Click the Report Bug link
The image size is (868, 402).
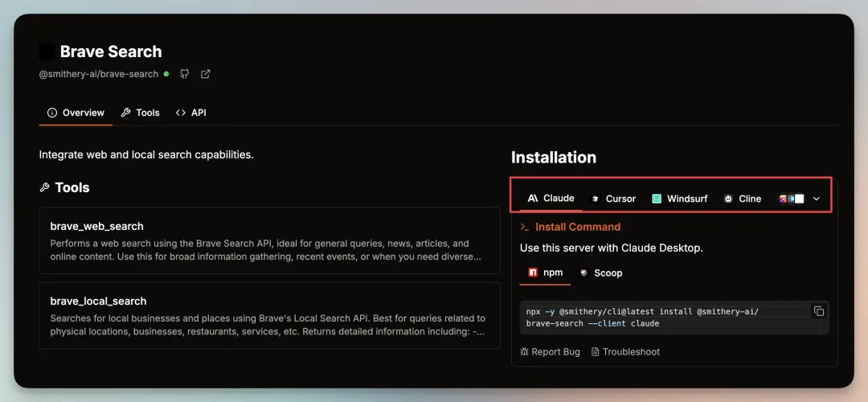(x=551, y=351)
